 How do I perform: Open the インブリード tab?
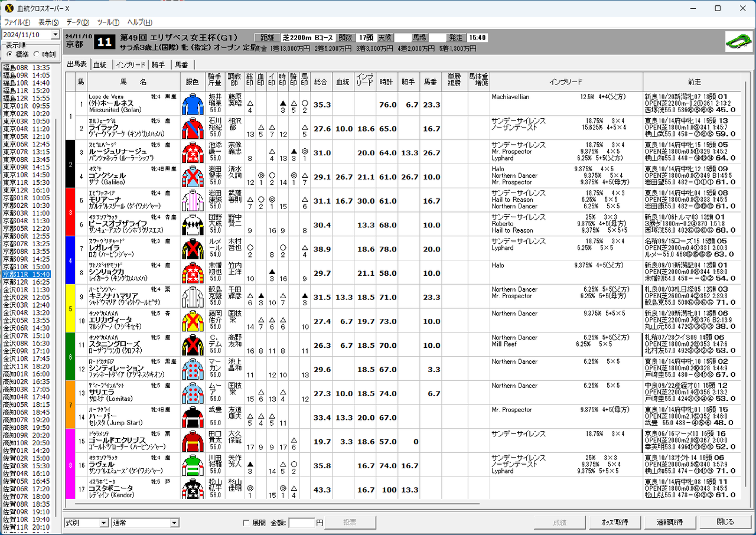click(131, 65)
